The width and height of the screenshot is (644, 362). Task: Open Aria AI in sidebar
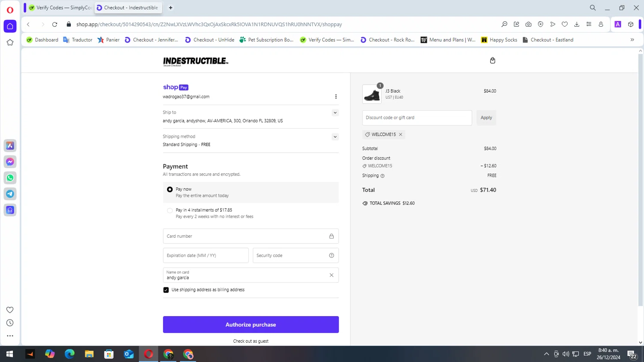coord(10,146)
